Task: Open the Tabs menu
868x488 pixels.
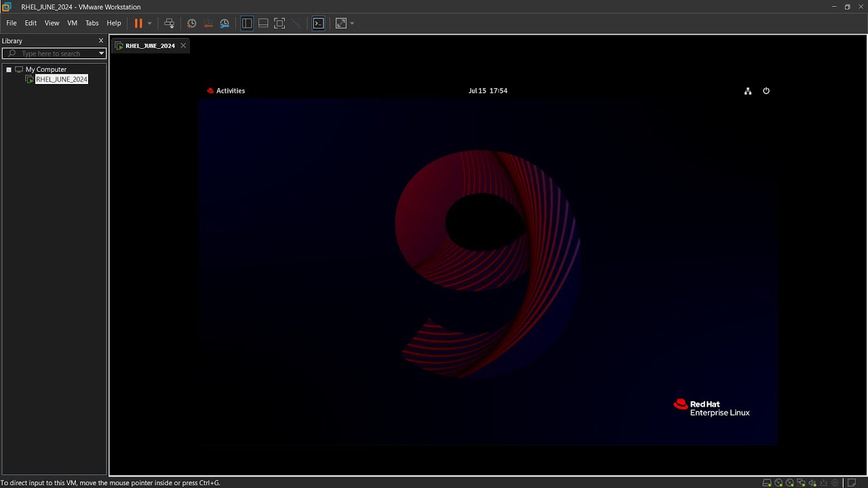Action: pos(92,23)
